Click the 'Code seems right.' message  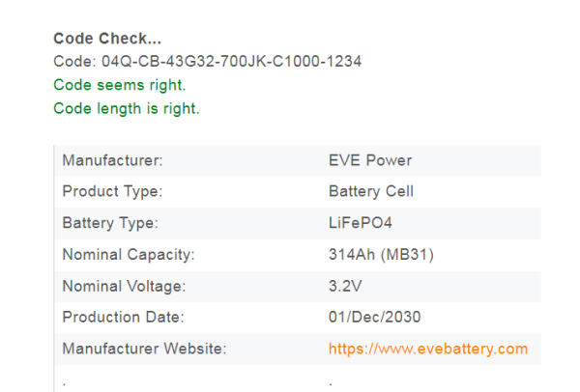pos(120,85)
